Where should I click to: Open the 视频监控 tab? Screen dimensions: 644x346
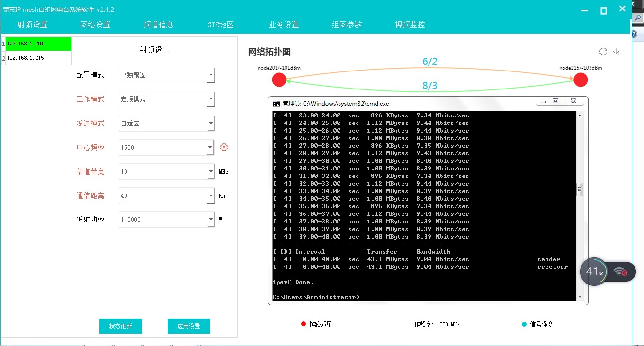(x=410, y=25)
